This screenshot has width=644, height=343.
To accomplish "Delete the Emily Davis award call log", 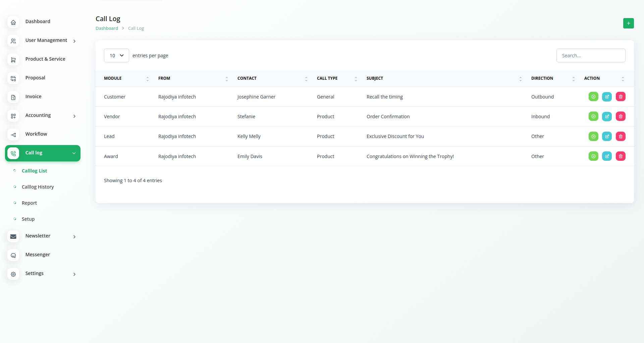I will point(621,156).
